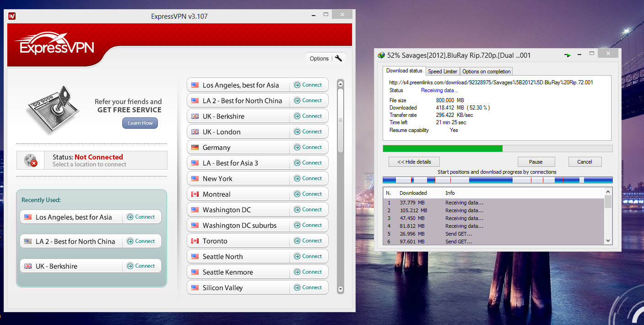644x325 pixels.
Task: Click Germany flag icon in server list
Action: point(195,148)
